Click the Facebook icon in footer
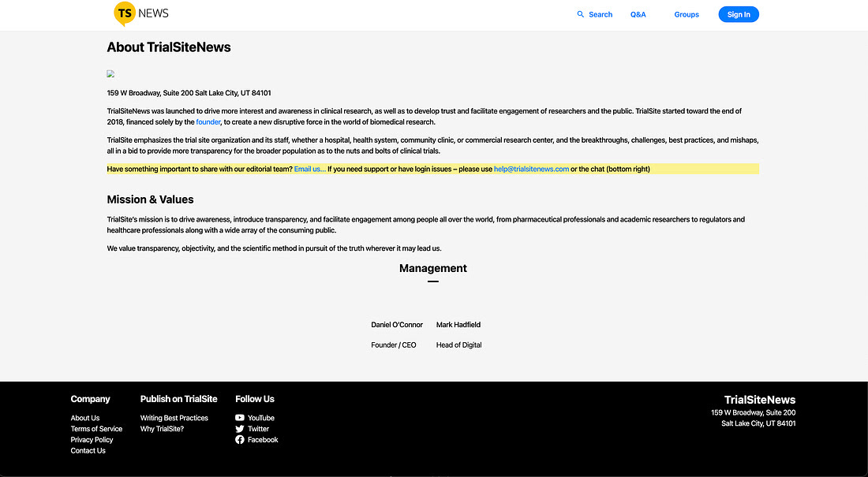Viewport: 868px width, 477px height. (x=240, y=440)
